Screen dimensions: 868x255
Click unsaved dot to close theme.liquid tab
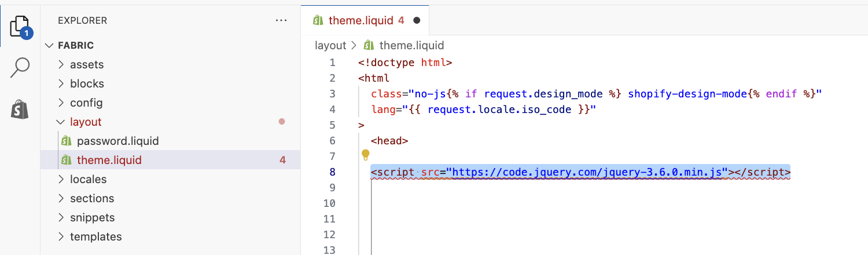417,20
